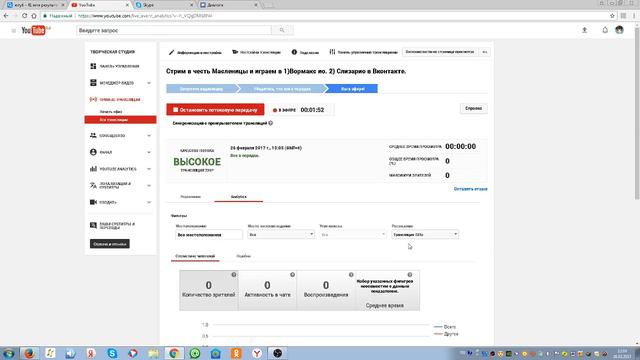
Task: Open OBS Studio from the taskbar
Action: (x=278, y=353)
